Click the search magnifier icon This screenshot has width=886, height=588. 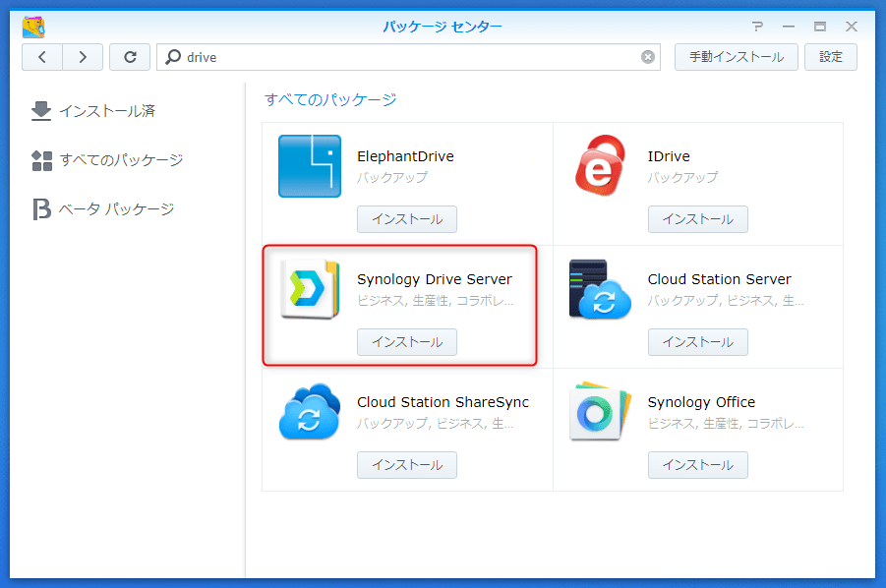pyautogui.click(x=173, y=57)
